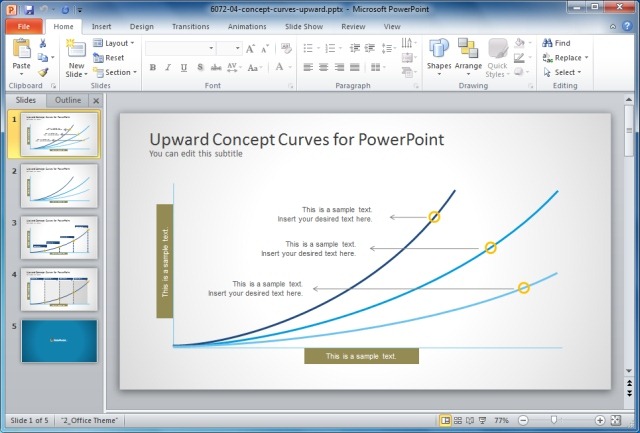
Task: Clear all formatting eraser icon
Action: (x=287, y=49)
